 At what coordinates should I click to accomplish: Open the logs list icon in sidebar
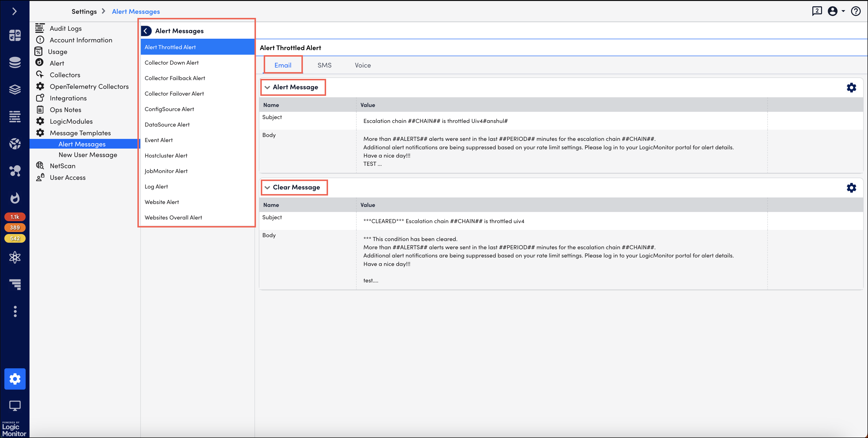pyautogui.click(x=15, y=117)
